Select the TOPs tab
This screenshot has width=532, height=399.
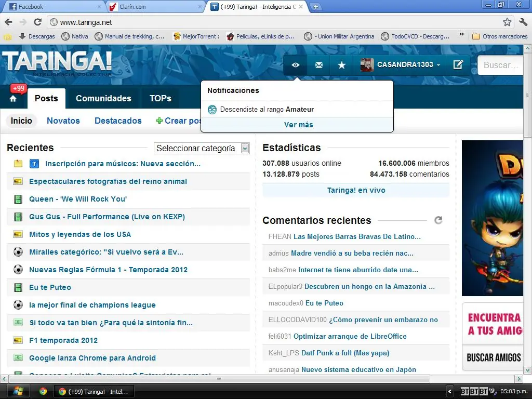click(x=160, y=98)
